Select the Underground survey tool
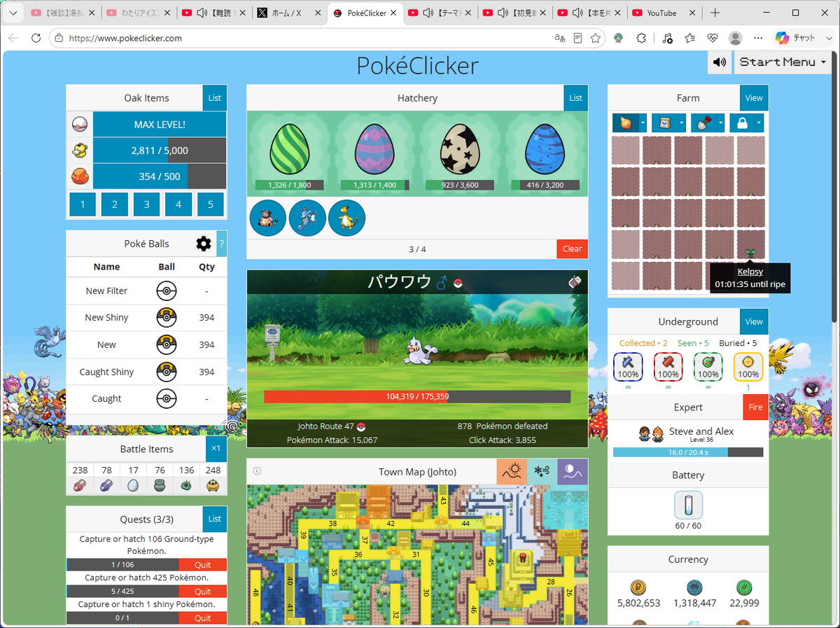Screen dimensions: 840x628 (x=748, y=367)
